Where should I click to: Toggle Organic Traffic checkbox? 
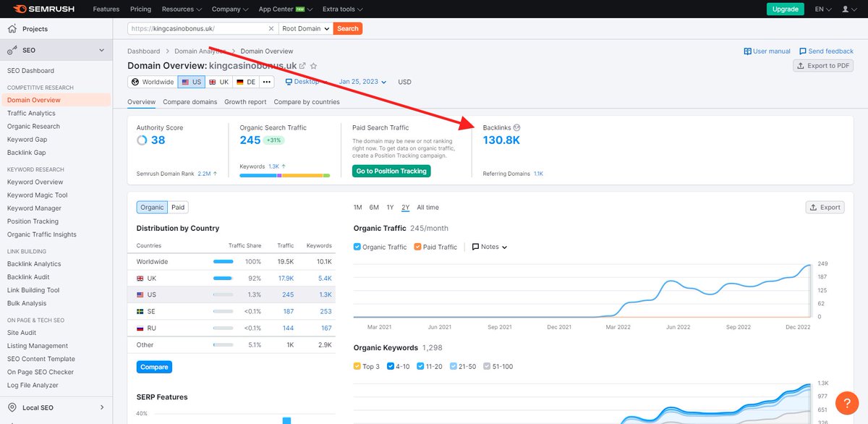click(x=357, y=247)
